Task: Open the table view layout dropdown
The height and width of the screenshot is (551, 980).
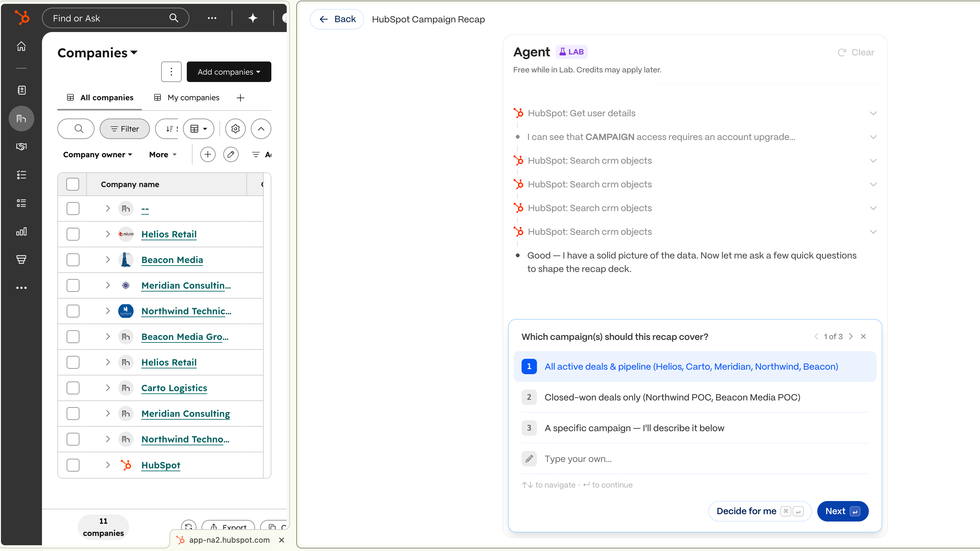Action: click(199, 128)
